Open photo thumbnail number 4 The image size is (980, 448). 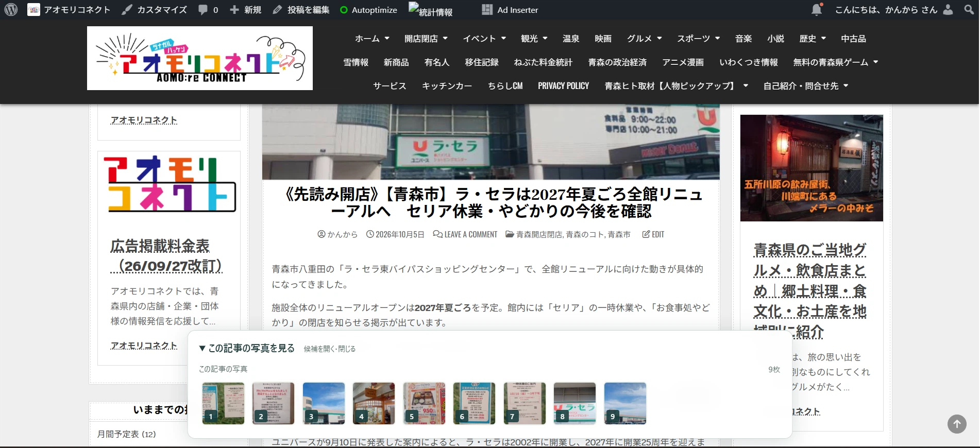374,403
